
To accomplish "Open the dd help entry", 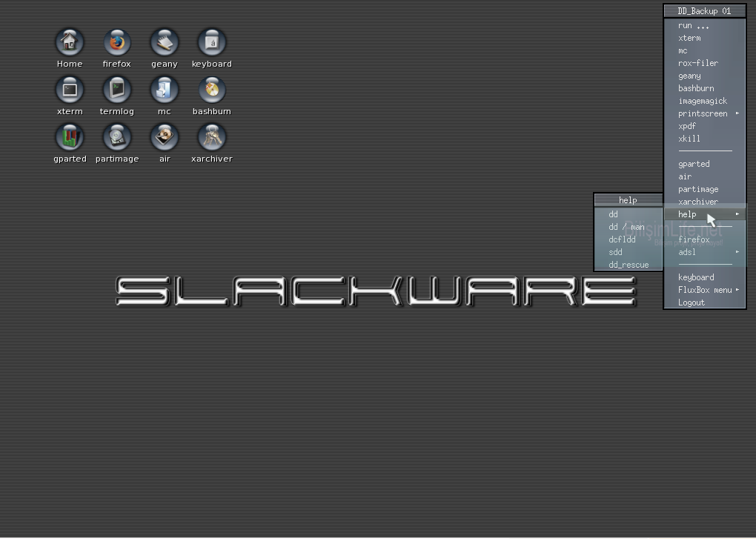I will click(x=629, y=214).
